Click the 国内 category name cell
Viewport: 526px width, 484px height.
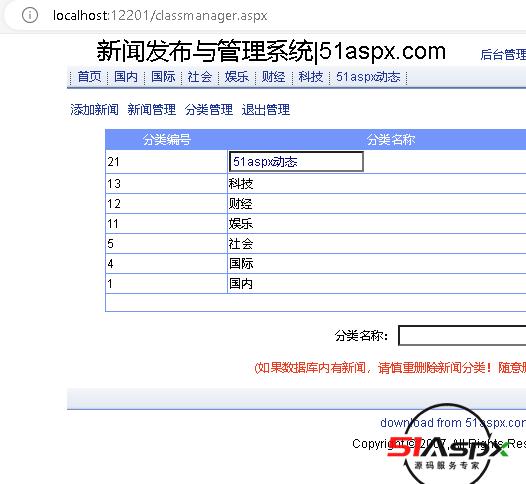tap(377, 284)
